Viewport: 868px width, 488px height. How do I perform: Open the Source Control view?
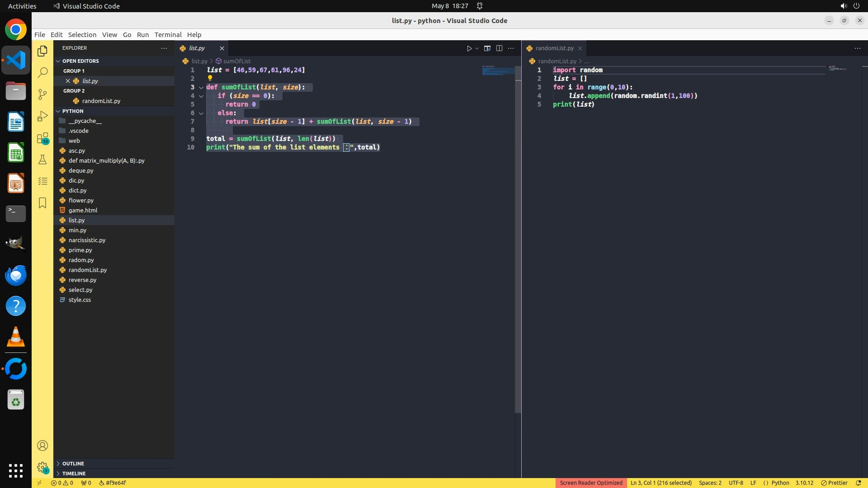[x=42, y=94]
